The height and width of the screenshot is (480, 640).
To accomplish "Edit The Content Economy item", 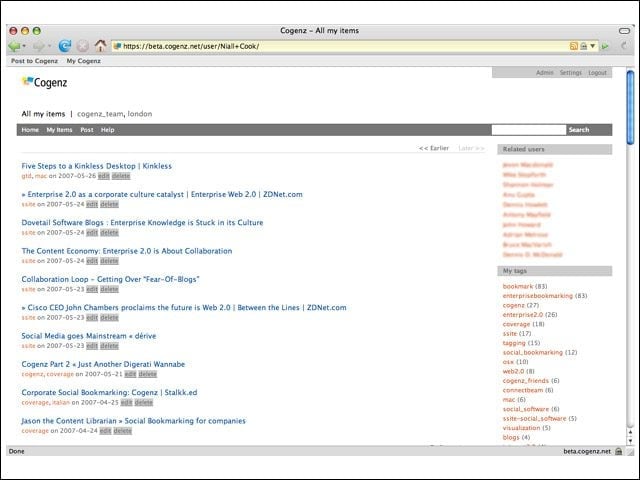I will click(92, 261).
